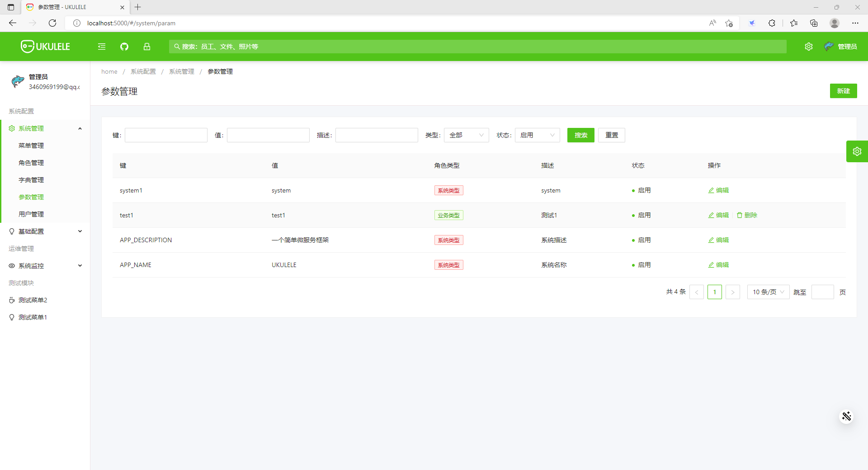Open the GitHub icon link
Viewport: 868px width, 470px height.
click(x=124, y=47)
